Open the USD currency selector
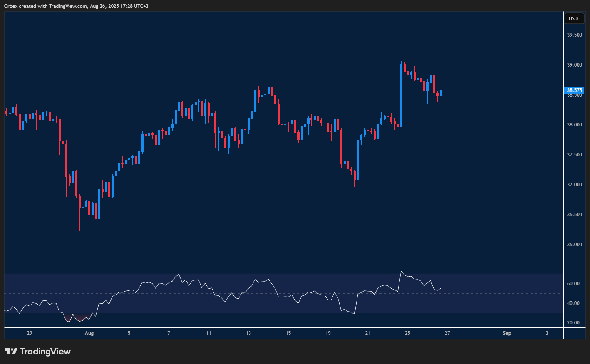 pos(573,18)
